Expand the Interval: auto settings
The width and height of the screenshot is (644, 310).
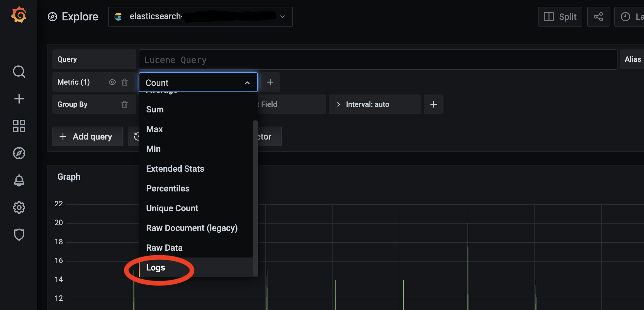point(375,104)
